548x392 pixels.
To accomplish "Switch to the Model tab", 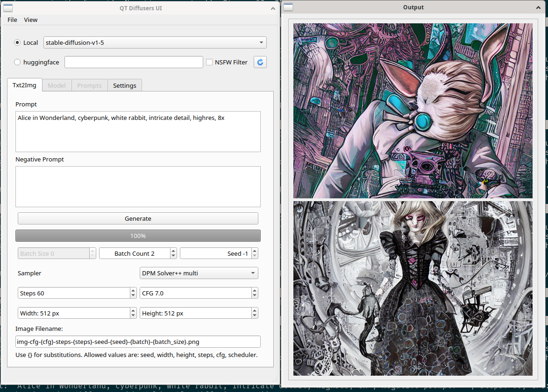I will (x=57, y=85).
